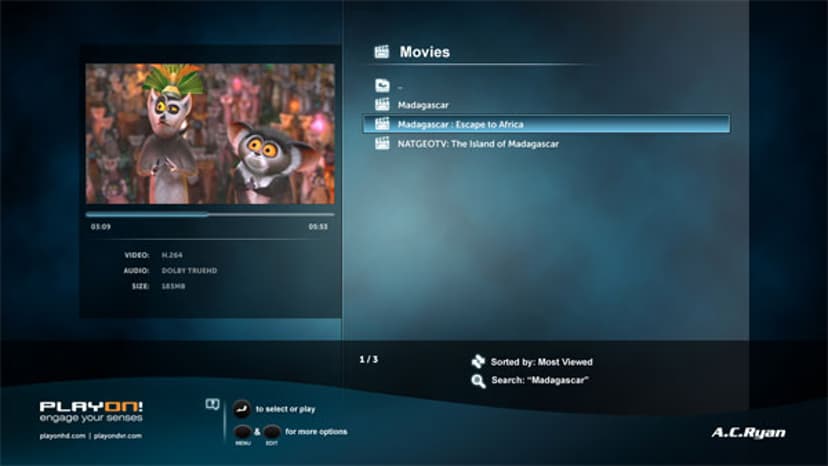Viewport: 828px width, 466px height.
Task: Click the DOLBY TRUEHD audio value
Action: point(189,271)
